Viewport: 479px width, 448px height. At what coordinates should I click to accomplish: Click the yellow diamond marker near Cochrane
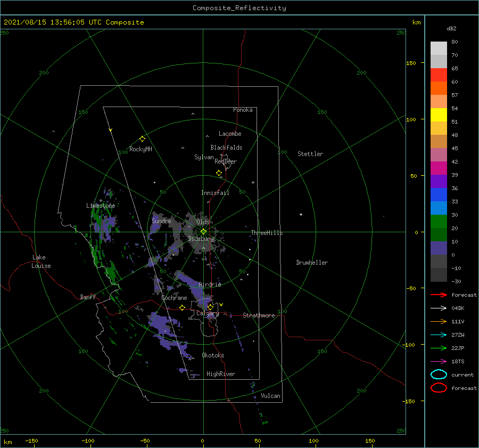(x=182, y=308)
